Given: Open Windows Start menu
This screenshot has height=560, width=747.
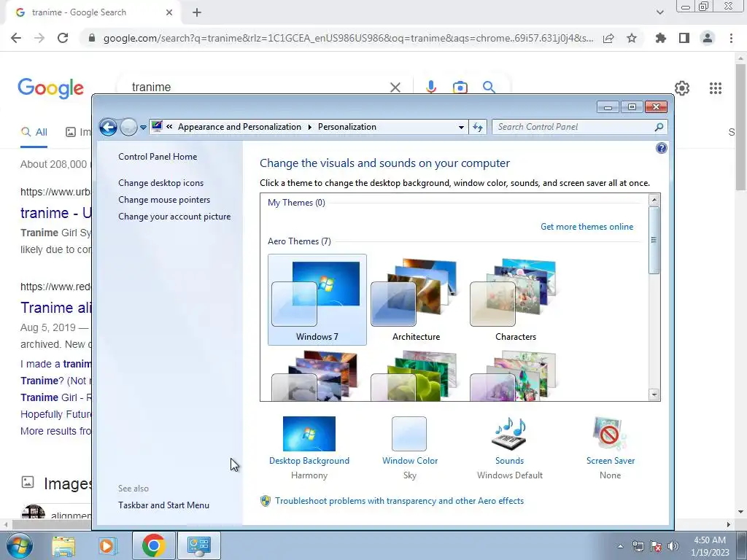Looking at the screenshot, I should [19, 545].
